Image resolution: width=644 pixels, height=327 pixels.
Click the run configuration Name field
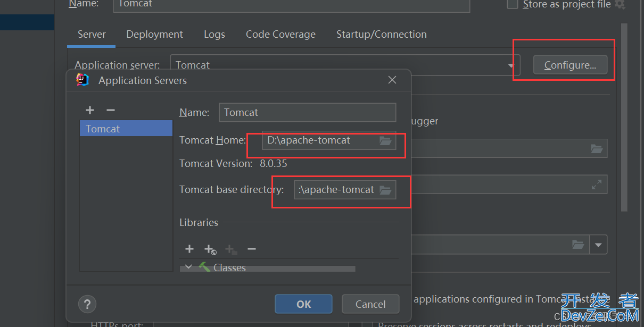[x=292, y=4]
